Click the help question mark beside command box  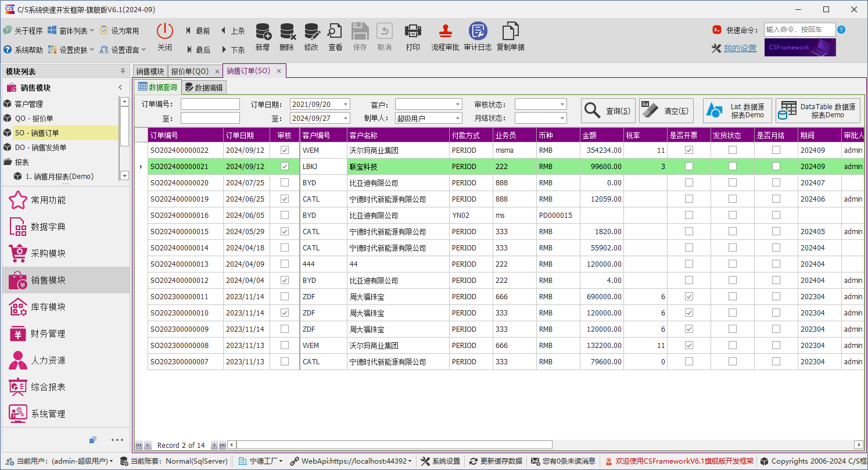click(841, 30)
